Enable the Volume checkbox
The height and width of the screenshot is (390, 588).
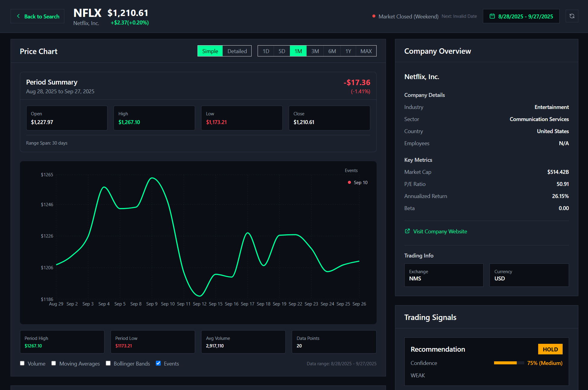click(x=22, y=363)
